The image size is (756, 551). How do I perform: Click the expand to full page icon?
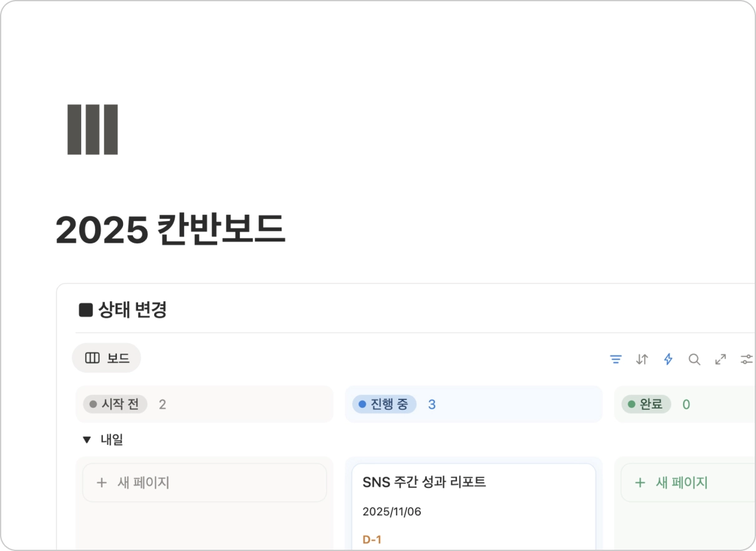[x=720, y=359]
